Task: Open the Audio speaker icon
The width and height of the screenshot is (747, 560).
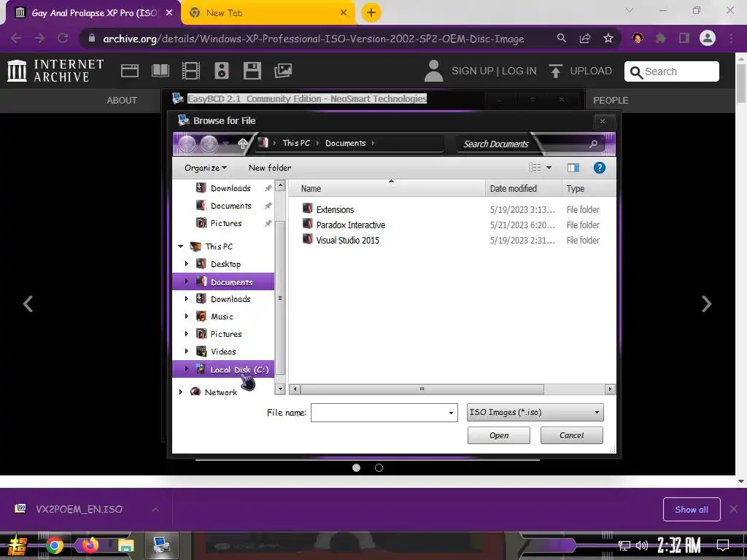Action: pyautogui.click(x=222, y=71)
